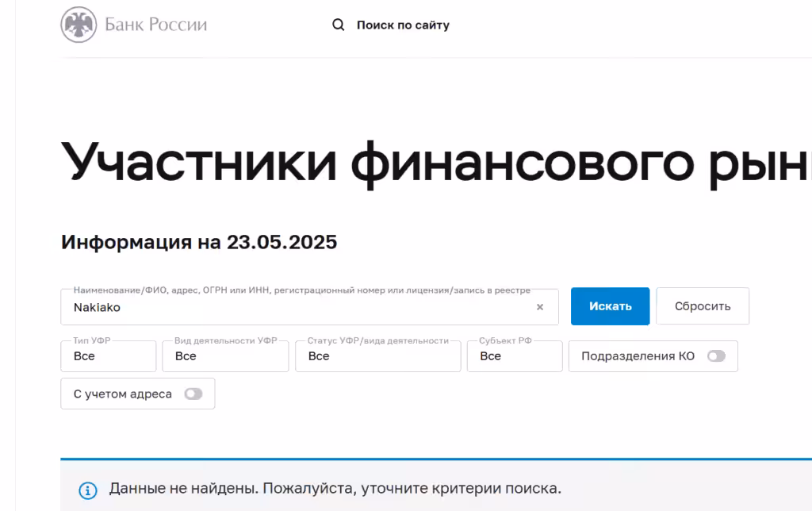812x511 pixels.
Task: Open the 'Банк России' home link text
Action: tap(156, 25)
